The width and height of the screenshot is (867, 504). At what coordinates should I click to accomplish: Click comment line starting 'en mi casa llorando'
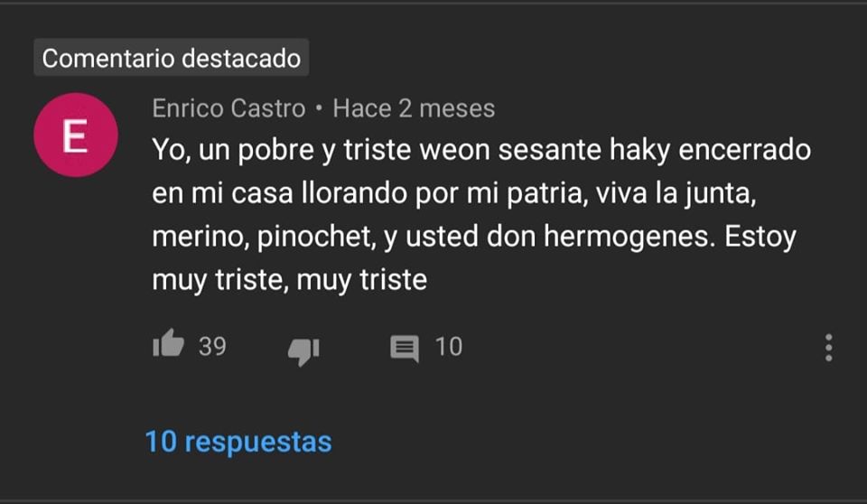coord(454,193)
